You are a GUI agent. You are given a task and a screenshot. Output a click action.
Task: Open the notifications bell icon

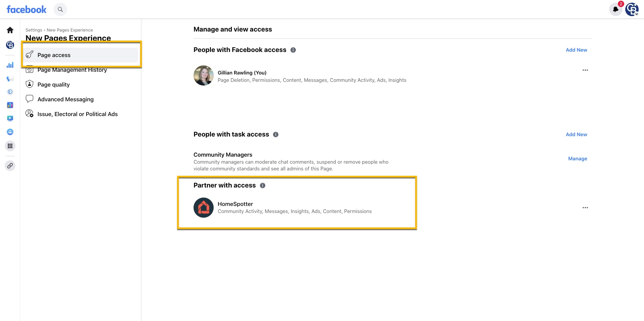click(x=615, y=9)
